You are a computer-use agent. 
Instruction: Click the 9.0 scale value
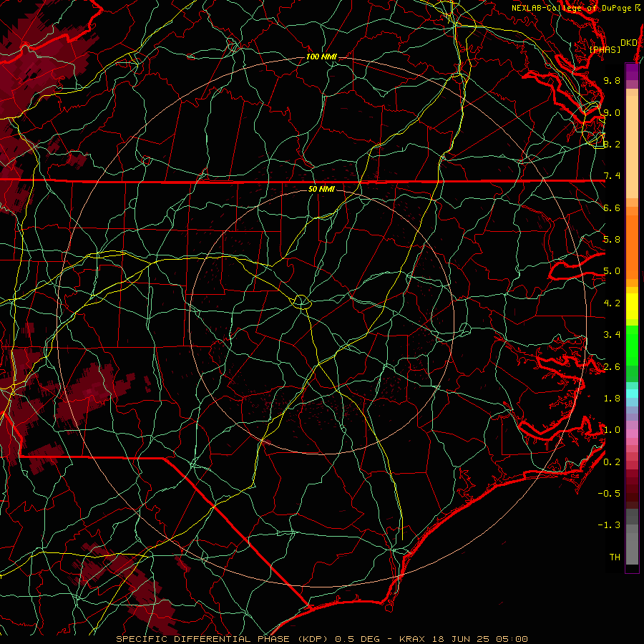tap(612, 112)
